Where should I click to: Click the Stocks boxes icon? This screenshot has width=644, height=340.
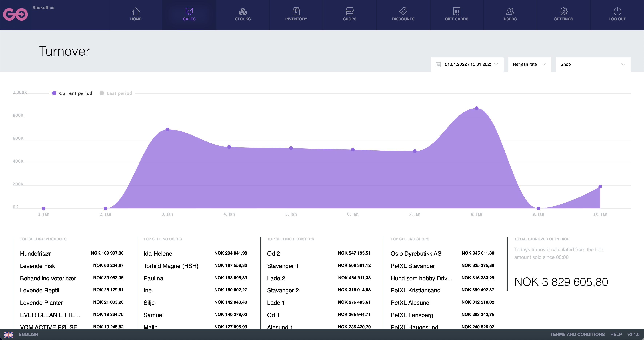click(x=243, y=11)
